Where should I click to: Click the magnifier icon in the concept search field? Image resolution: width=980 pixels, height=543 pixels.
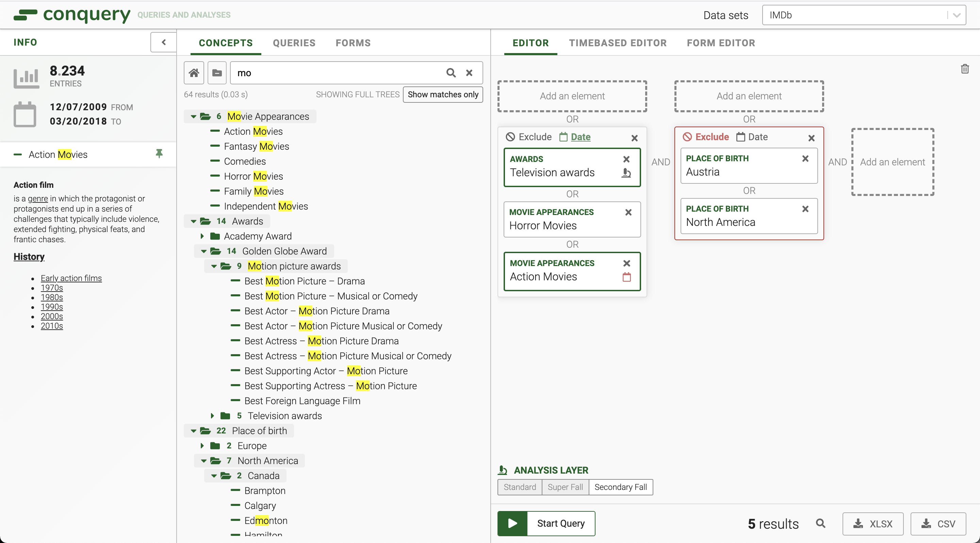[451, 72]
